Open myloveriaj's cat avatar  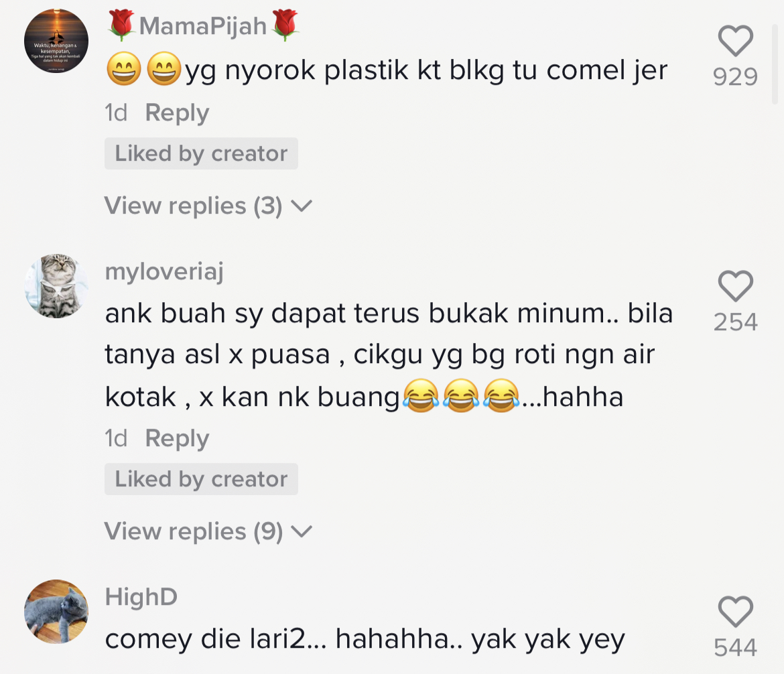56,286
